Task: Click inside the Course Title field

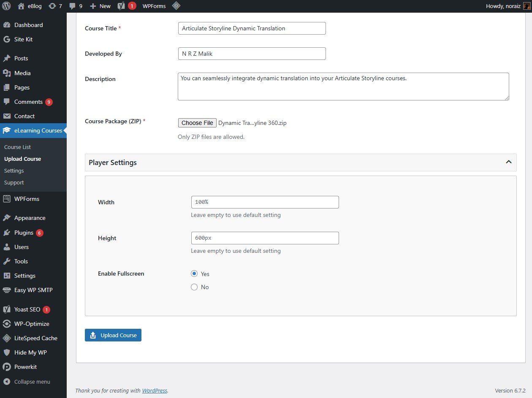Action: click(x=252, y=28)
